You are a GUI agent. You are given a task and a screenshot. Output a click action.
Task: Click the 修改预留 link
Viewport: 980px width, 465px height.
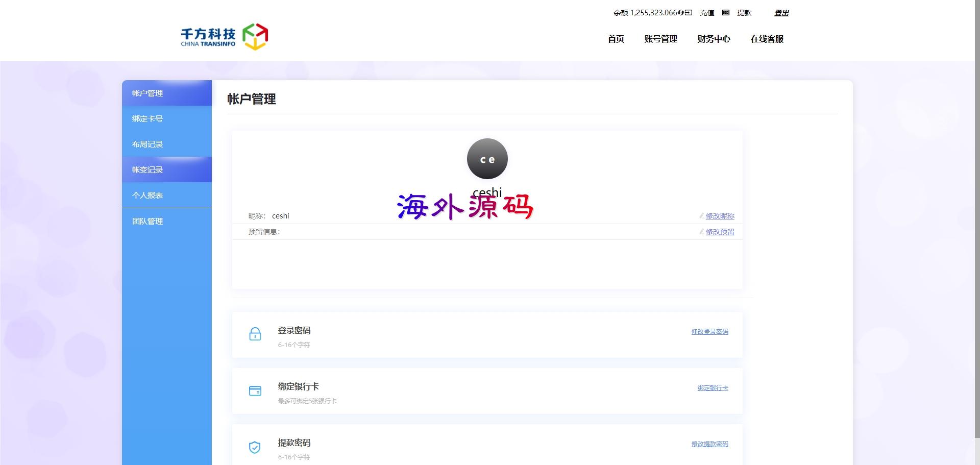click(720, 232)
